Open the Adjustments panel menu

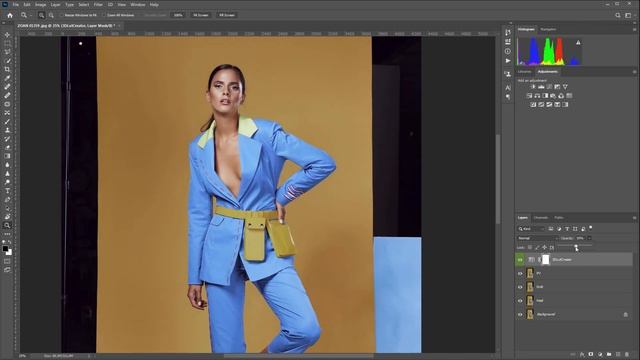click(x=634, y=72)
